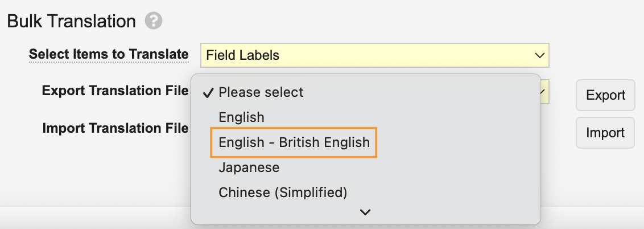Click the Export button
The width and height of the screenshot is (644, 229).
(x=605, y=95)
